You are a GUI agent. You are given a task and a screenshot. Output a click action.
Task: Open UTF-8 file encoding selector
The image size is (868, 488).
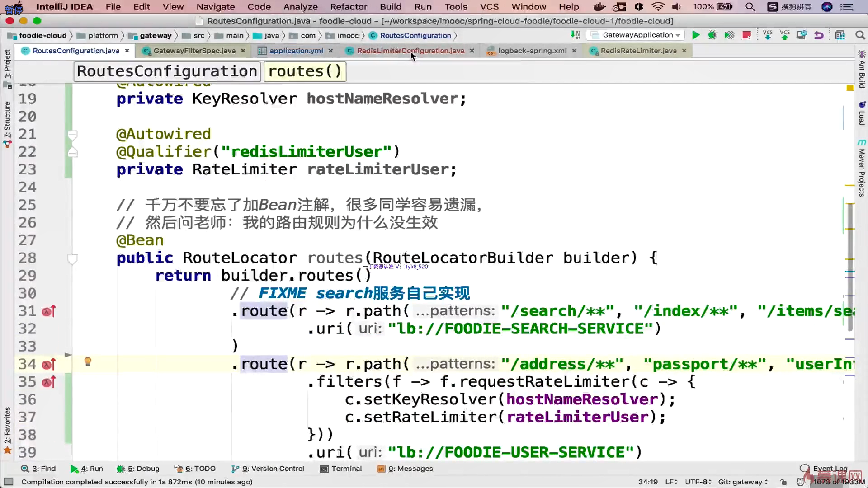pos(698,482)
